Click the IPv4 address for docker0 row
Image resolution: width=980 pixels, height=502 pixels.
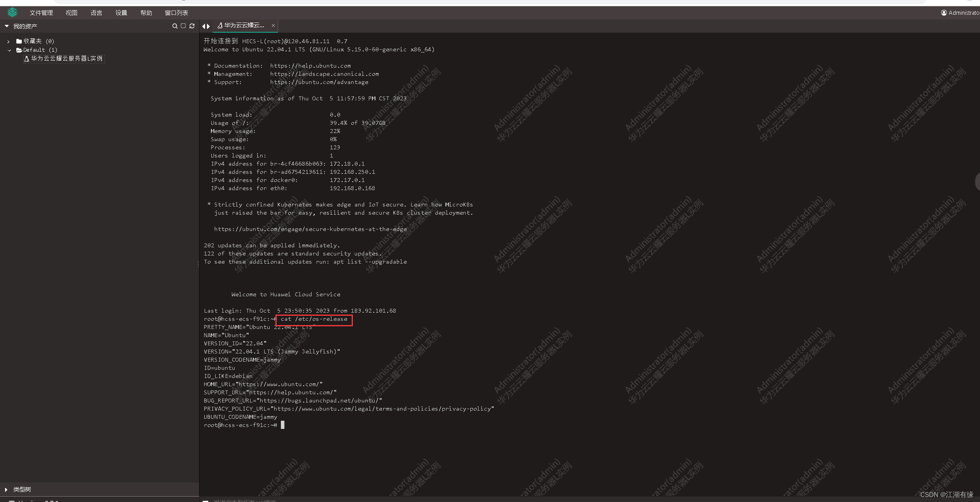click(x=288, y=180)
